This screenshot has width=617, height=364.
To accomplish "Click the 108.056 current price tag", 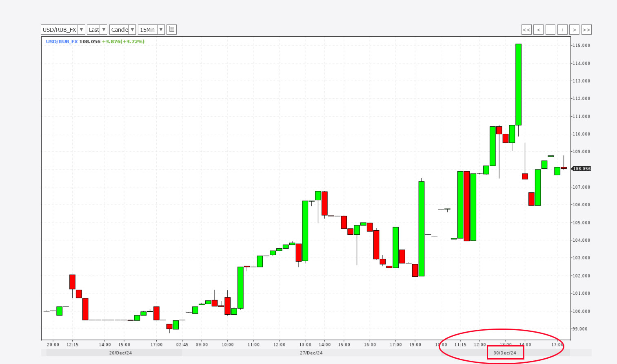I will pyautogui.click(x=581, y=169).
